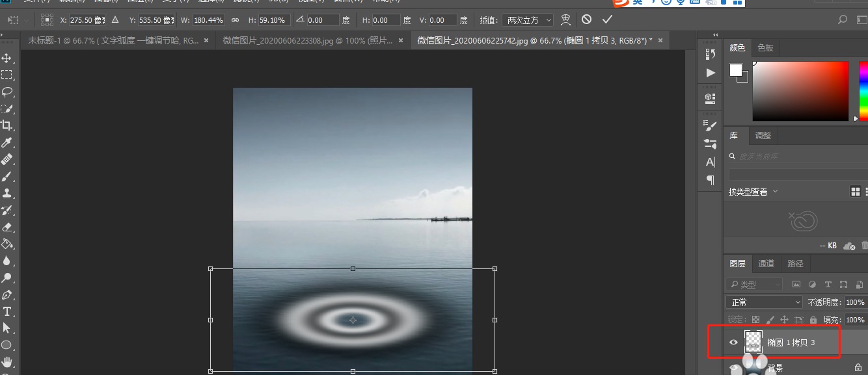
Task: Toggle relative positioning triangle for reference point
Action: pyautogui.click(x=115, y=20)
